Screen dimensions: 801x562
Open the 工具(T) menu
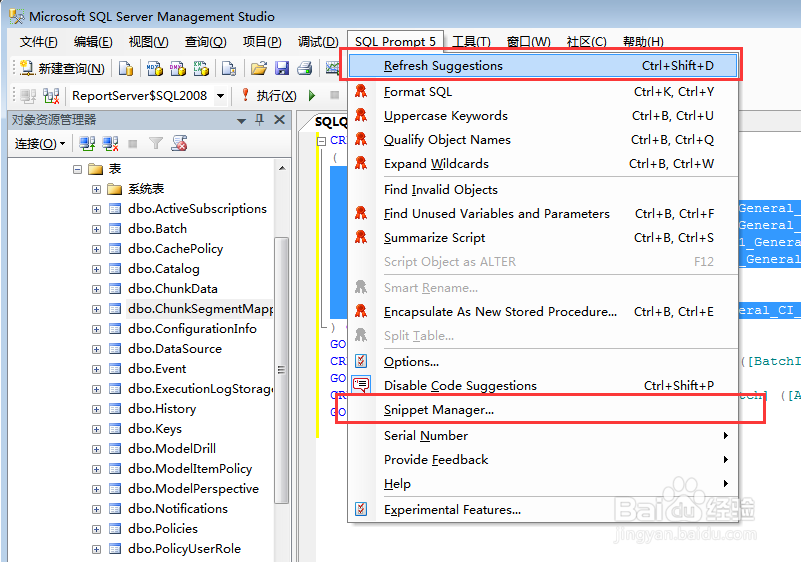tap(471, 41)
